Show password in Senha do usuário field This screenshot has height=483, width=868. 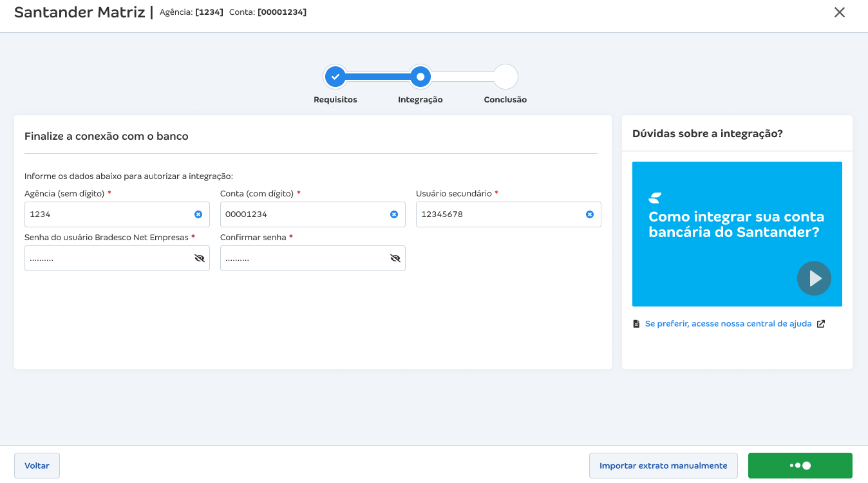[x=199, y=258]
